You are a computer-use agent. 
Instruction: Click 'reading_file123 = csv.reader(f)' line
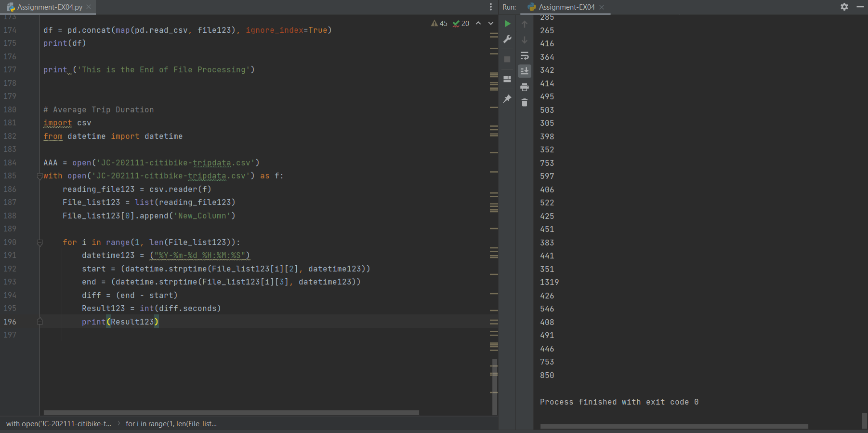pos(137,189)
